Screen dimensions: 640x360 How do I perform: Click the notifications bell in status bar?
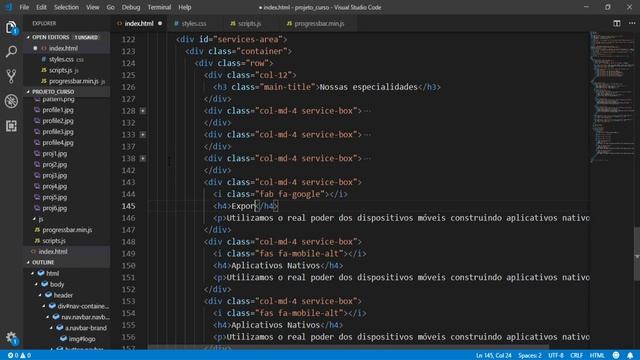[x=630, y=356]
